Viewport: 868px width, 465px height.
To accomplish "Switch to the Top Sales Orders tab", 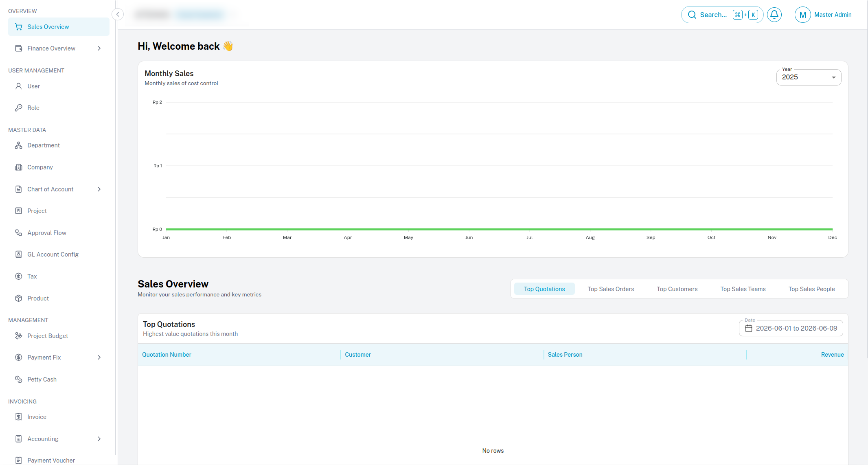I will pos(611,289).
